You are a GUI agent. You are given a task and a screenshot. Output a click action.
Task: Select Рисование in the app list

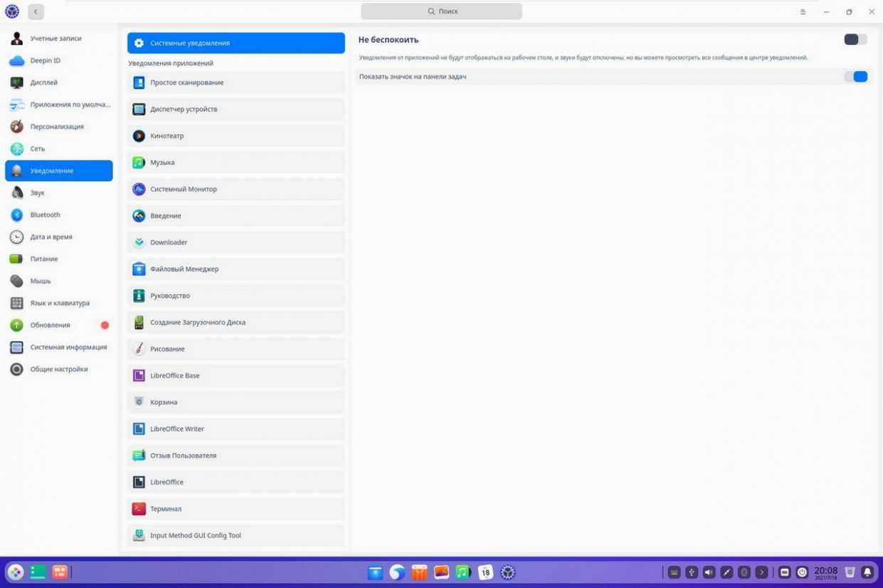(x=236, y=349)
